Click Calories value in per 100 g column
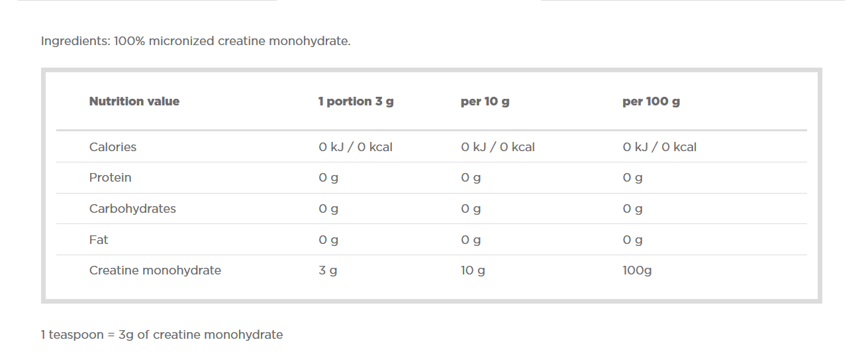This screenshot has height=358, width=868. 659,147
